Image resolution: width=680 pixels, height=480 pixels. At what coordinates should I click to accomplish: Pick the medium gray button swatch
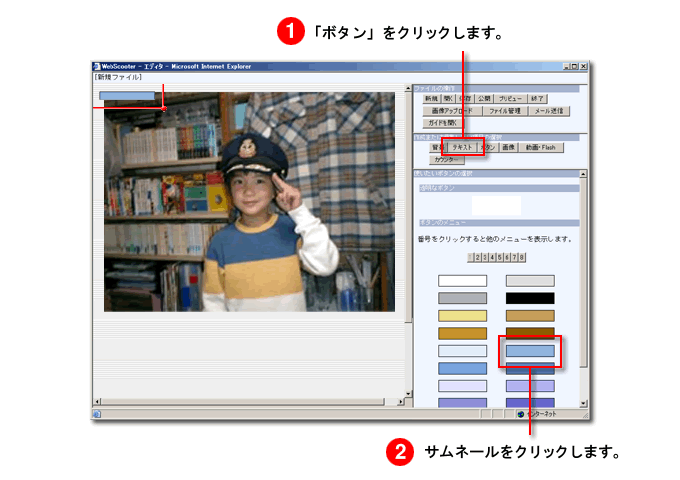click(462, 298)
